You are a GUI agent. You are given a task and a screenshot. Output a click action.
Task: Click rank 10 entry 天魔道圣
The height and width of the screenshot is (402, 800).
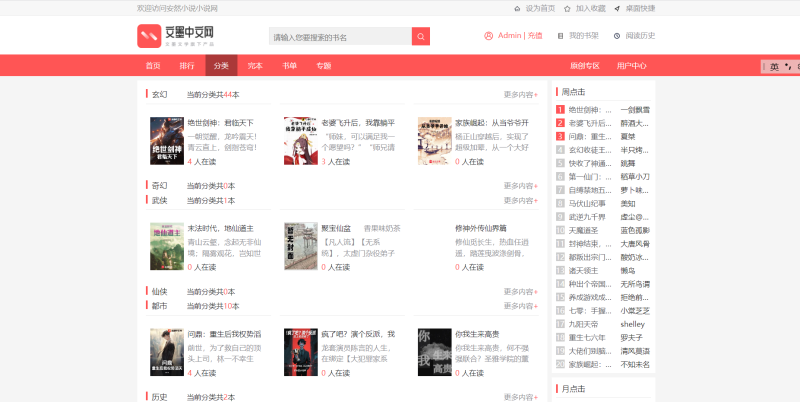point(583,231)
